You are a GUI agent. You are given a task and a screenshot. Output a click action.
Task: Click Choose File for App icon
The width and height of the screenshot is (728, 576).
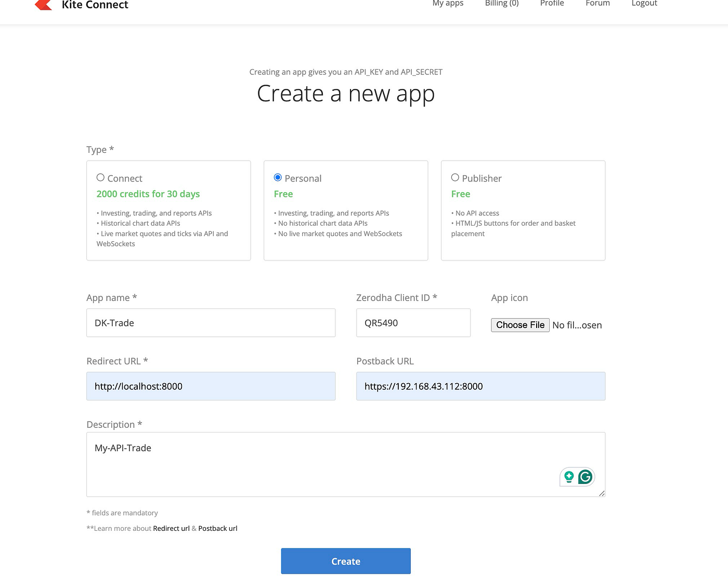(520, 325)
